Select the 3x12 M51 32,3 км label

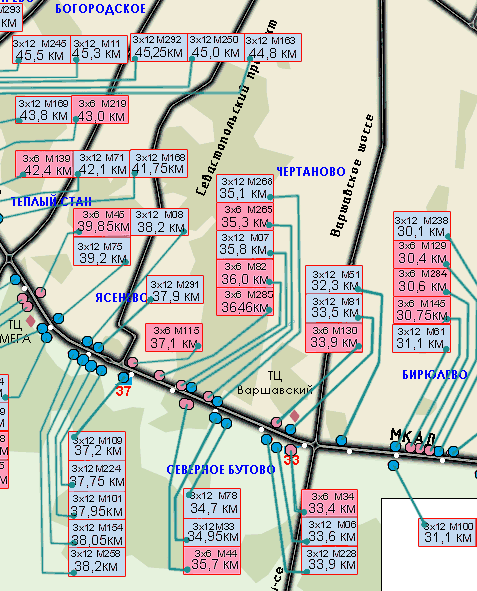[x=334, y=280]
